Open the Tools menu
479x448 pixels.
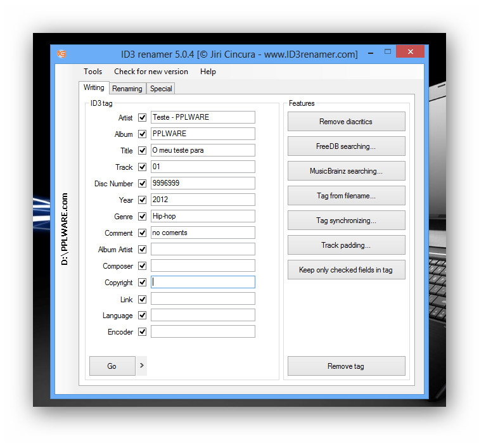pos(93,72)
